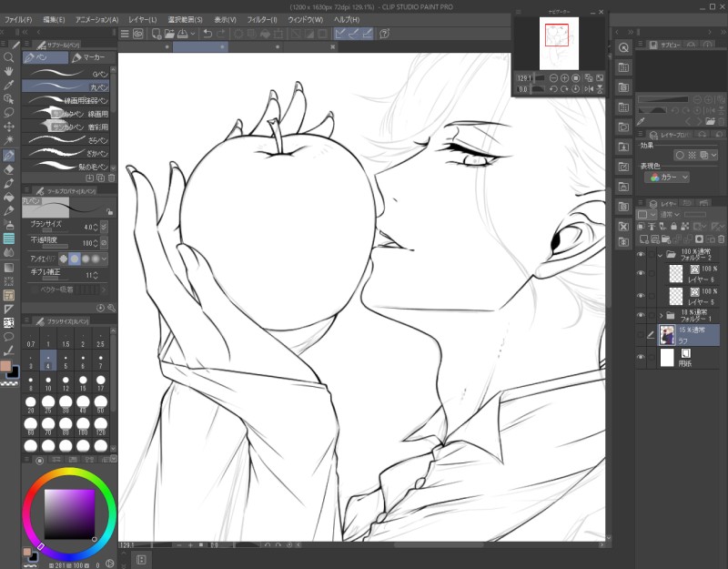Screen dimensions: 728x569
Task: Click the zoom out icon in Navigator
Action: click(553, 78)
